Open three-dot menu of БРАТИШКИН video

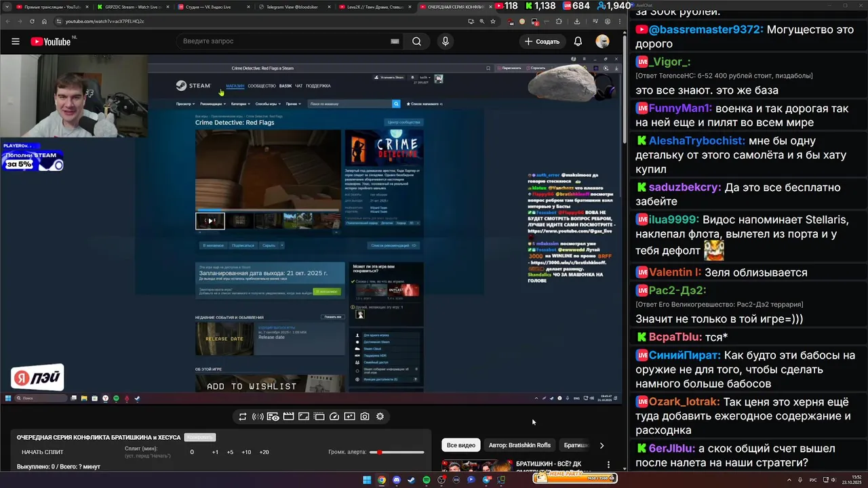(x=608, y=465)
